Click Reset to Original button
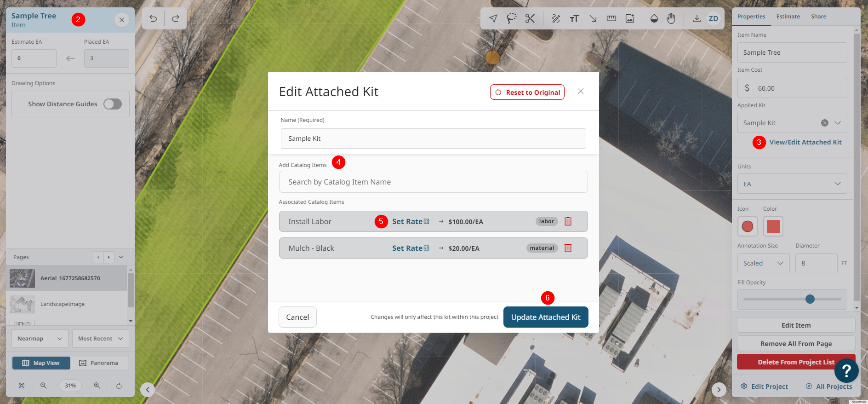 click(527, 92)
